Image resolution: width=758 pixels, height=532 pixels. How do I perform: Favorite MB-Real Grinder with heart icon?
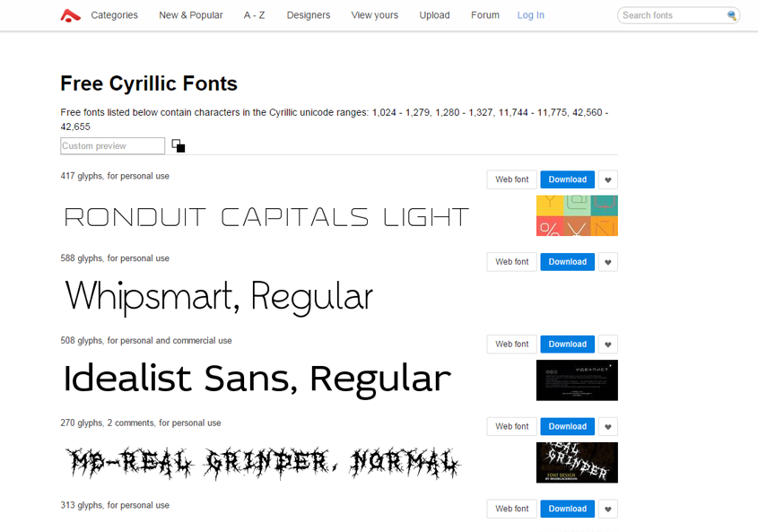(x=607, y=427)
